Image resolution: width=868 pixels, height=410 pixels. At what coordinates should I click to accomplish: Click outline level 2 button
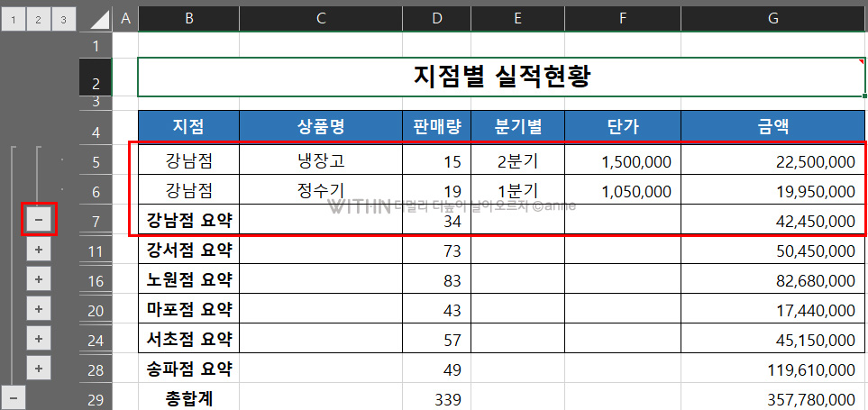pos(38,20)
